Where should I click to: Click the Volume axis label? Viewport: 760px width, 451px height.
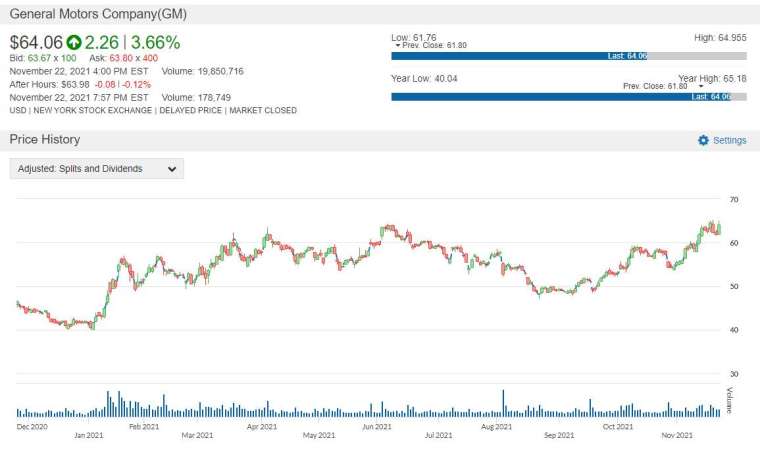click(729, 400)
